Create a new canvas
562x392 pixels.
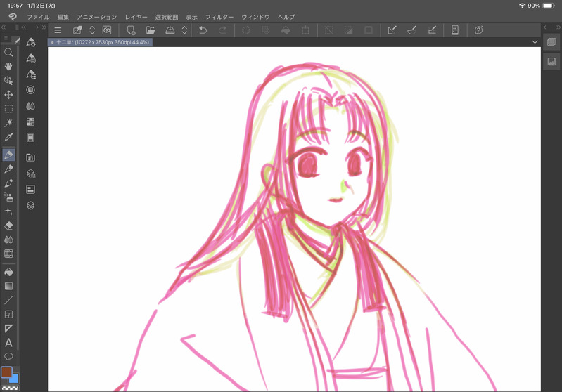(x=132, y=30)
